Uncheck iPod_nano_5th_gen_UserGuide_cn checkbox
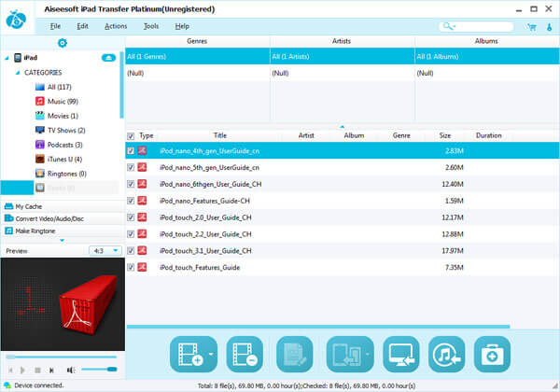Screen dimensions: 560x392 click(131, 167)
